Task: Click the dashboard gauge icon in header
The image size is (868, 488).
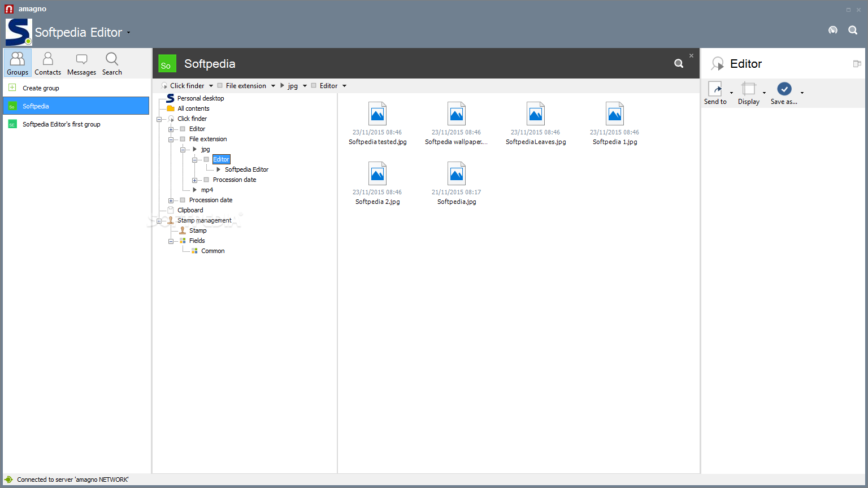Action: tap(833, 30)
